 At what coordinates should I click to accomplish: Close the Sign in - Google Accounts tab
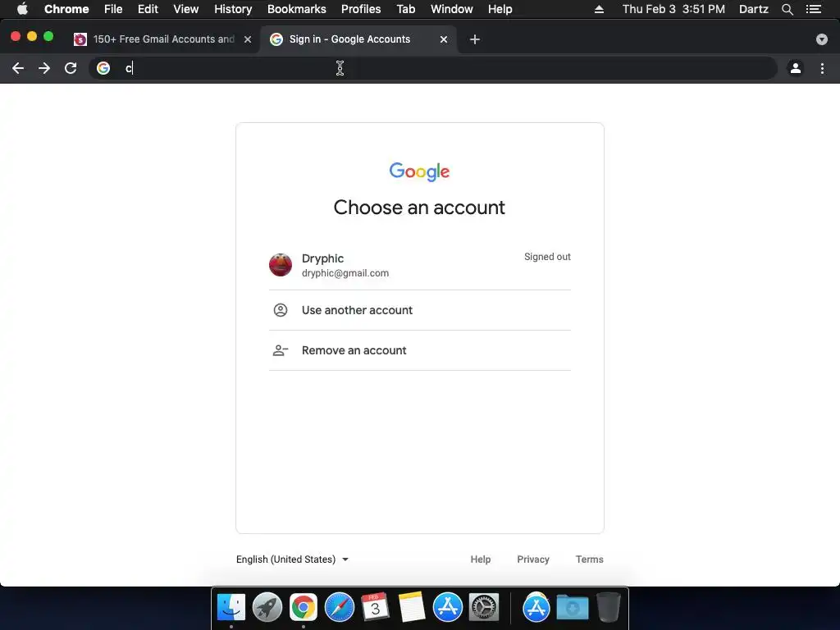444,39
